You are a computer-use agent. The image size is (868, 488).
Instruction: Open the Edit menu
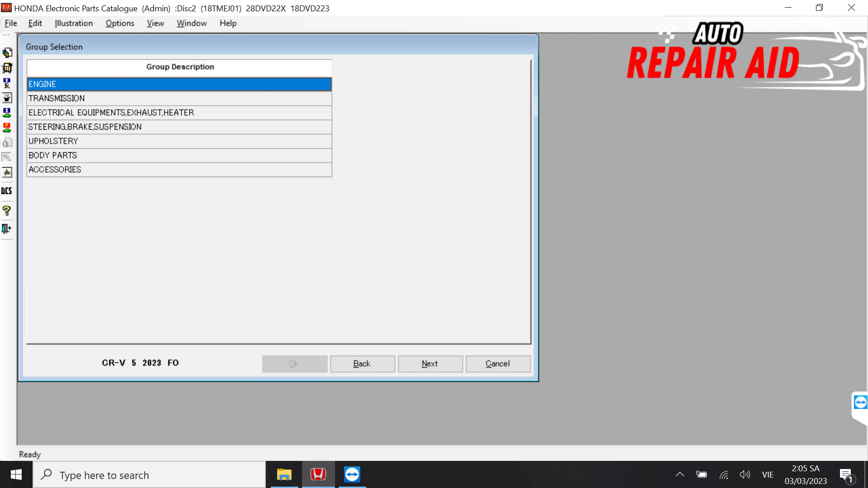(35, 23)
